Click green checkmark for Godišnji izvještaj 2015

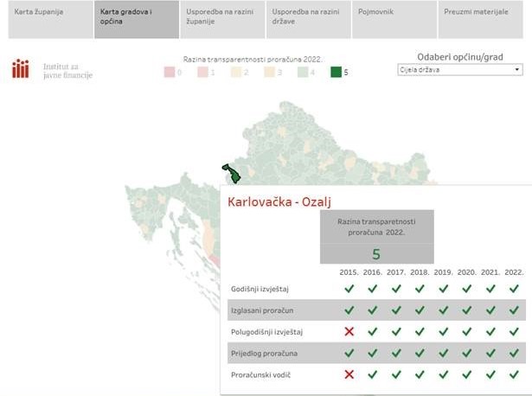[349, 288]
